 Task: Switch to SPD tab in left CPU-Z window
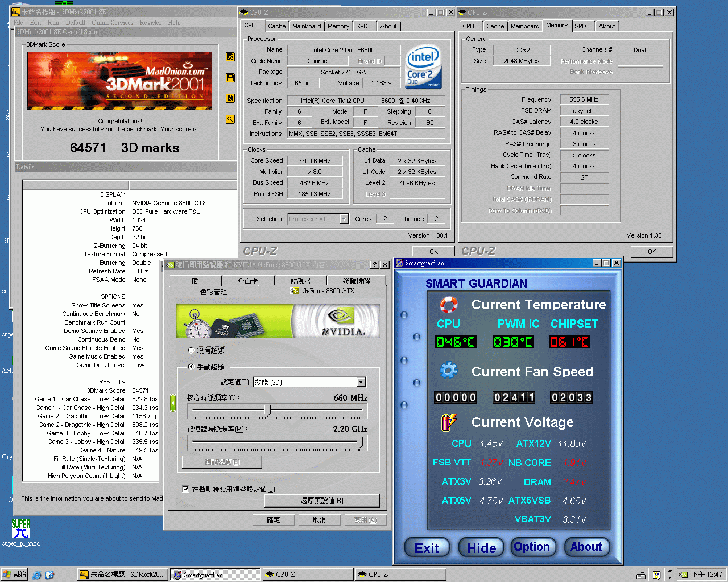362,26
